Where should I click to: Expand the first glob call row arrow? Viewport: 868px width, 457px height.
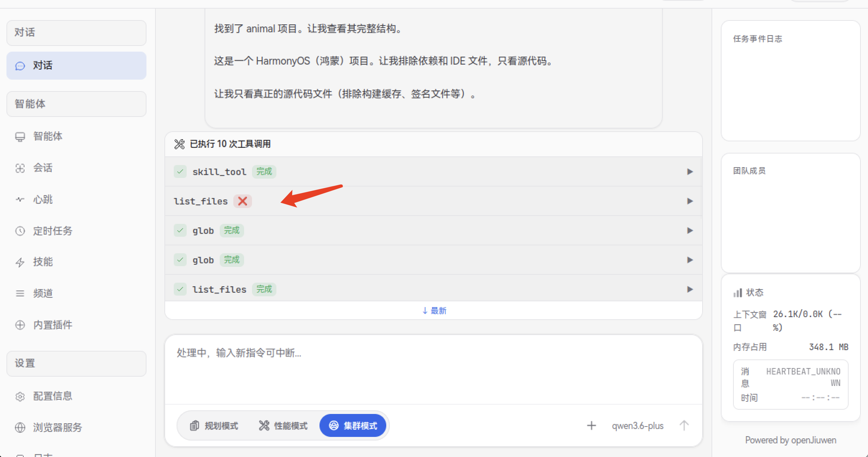(690, 231)
